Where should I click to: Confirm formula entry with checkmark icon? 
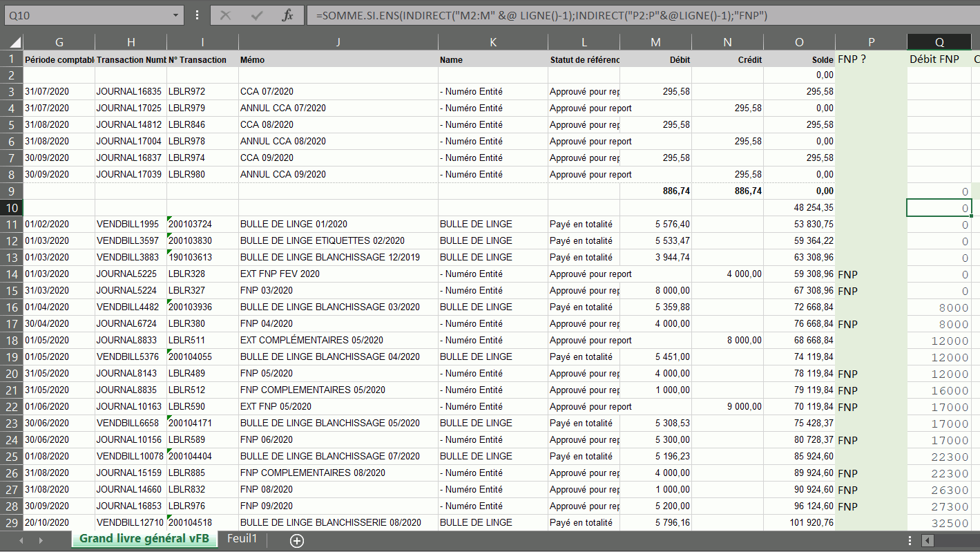click(257, 15)
